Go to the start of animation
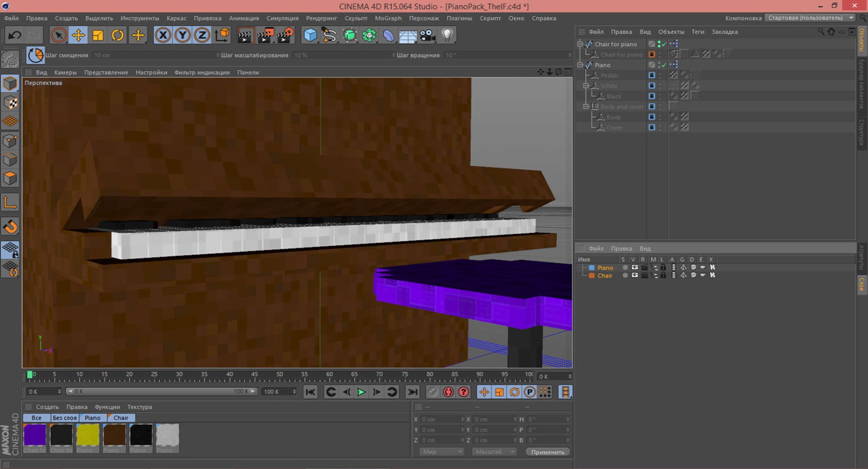 (x=310, y=392)
